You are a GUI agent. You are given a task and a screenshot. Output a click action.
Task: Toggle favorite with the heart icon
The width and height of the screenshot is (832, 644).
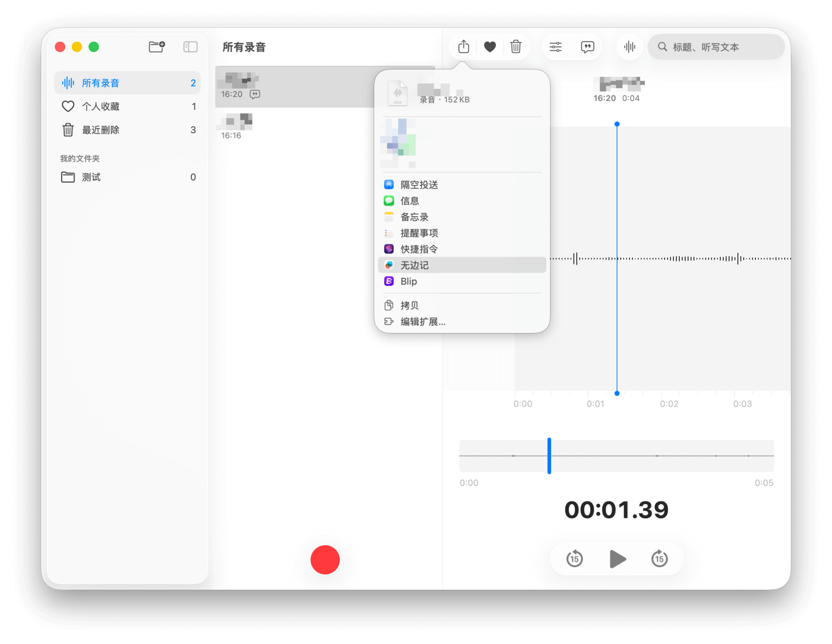coord(489,47)
